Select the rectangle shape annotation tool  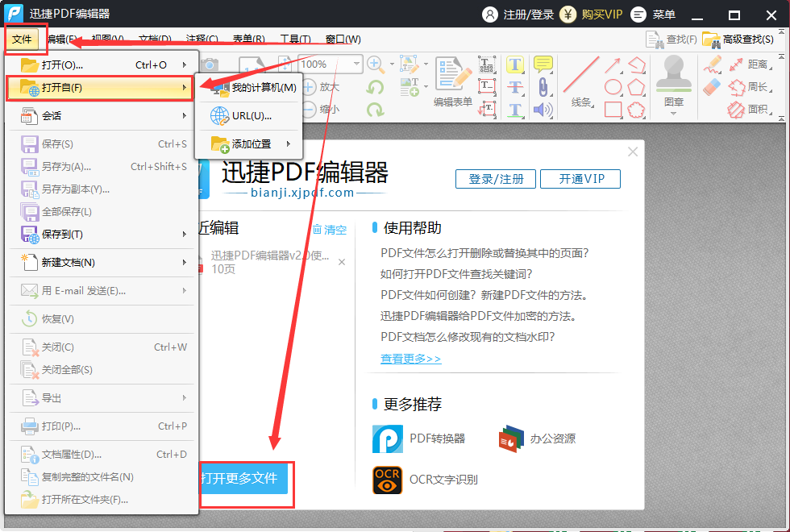point(613,110)
